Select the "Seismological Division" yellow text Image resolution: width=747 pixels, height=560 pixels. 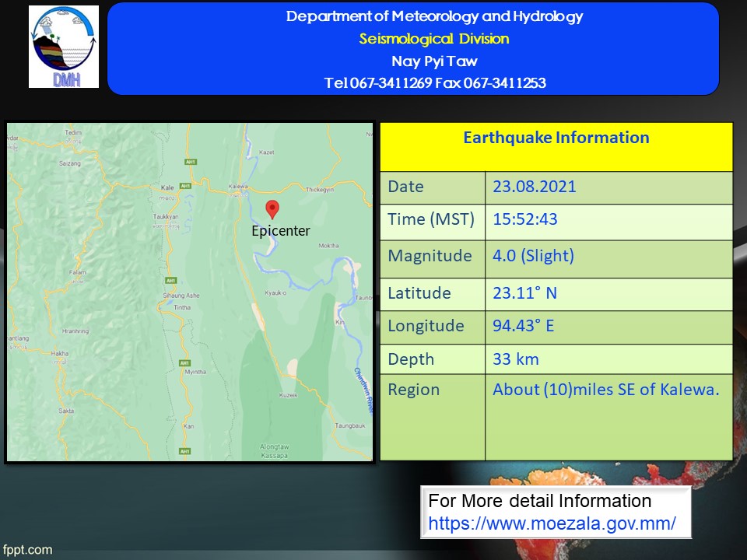(x=434, y=39)
